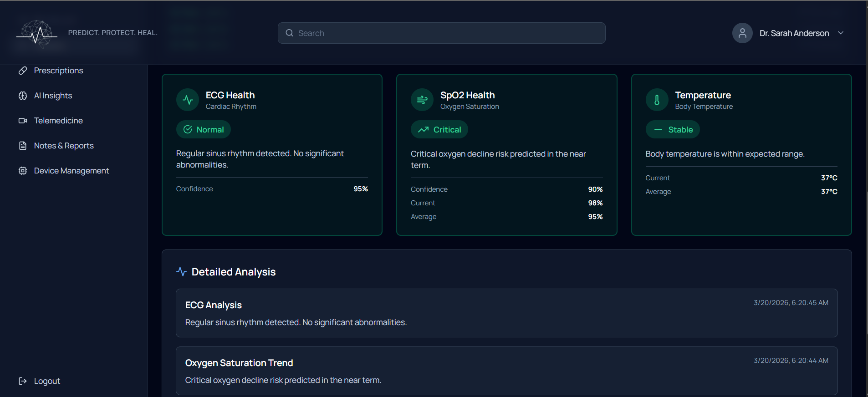This screenshot has width=868, height=397.
Task: Click the Temperature Average 37°C value
Action: coord(829,192)
